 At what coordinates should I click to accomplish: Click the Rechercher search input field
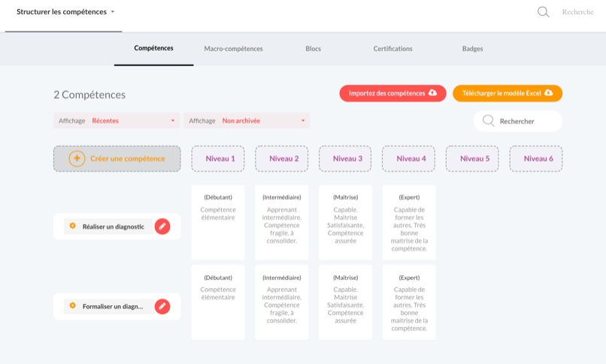[518, 121]
